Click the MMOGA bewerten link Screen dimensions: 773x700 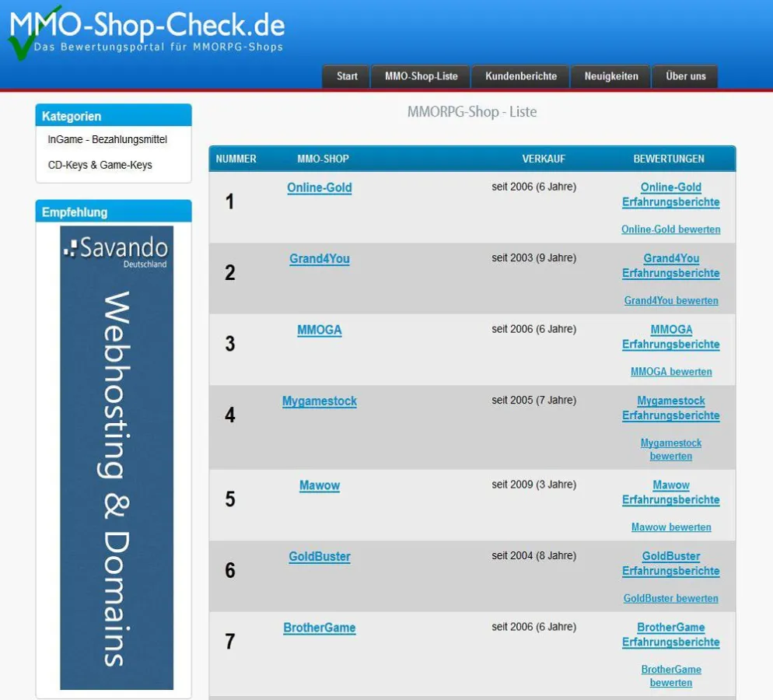pos(670,372)
